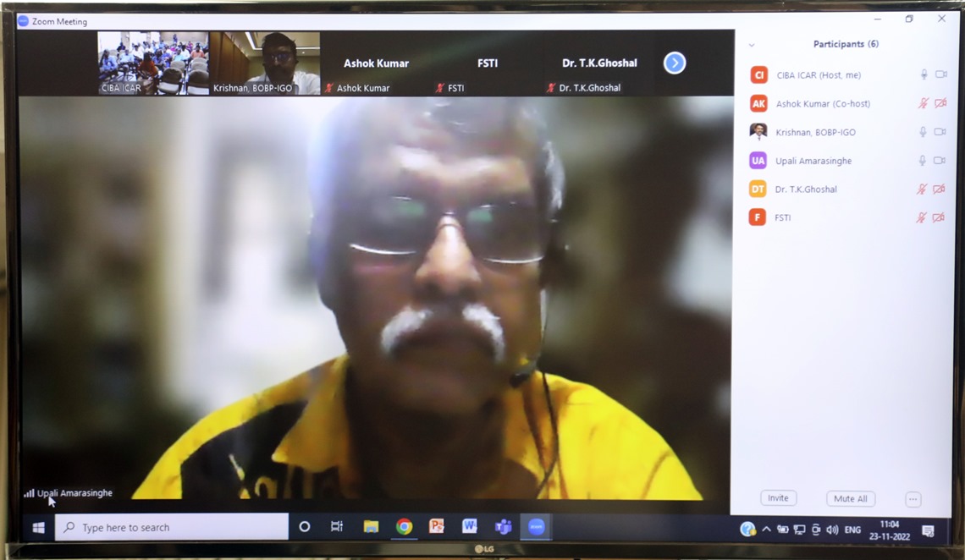Click the AK avatar for Ashok Kumar
965x560 pixels.
coord(758,103)
